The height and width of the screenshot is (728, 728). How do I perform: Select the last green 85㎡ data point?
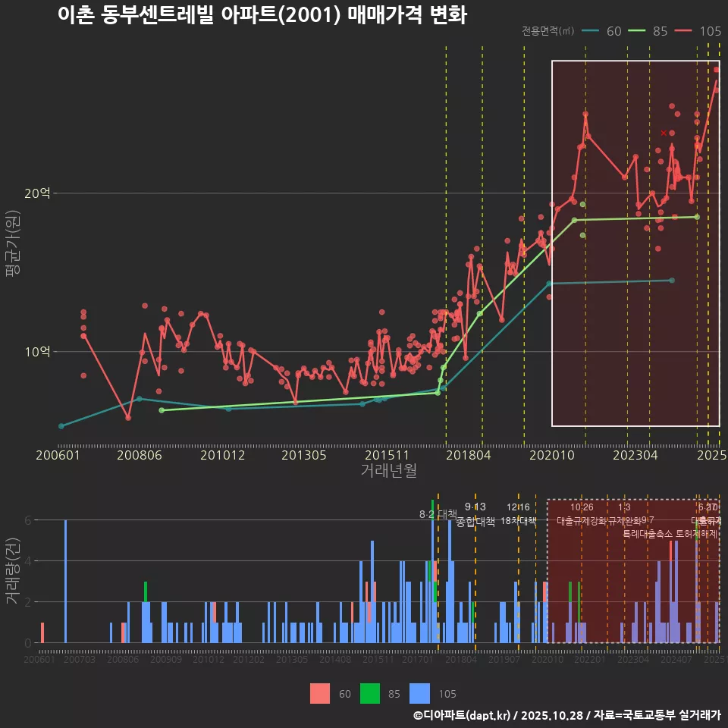(x=697, y=217)
